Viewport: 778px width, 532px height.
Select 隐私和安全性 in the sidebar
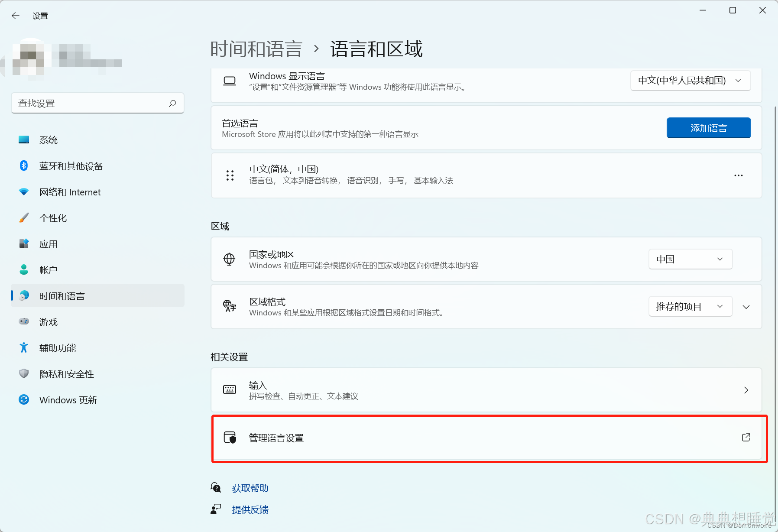[x=98, y=373]
